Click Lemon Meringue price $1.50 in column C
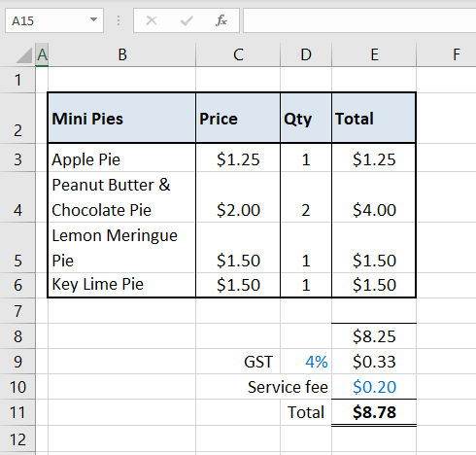The height and width of the screenshot is (455, 476). (x=238, y=248)
